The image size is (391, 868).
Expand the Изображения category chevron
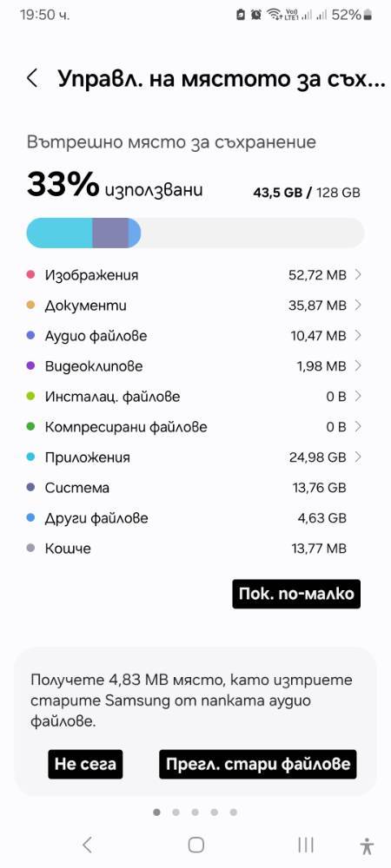point(358,274)
